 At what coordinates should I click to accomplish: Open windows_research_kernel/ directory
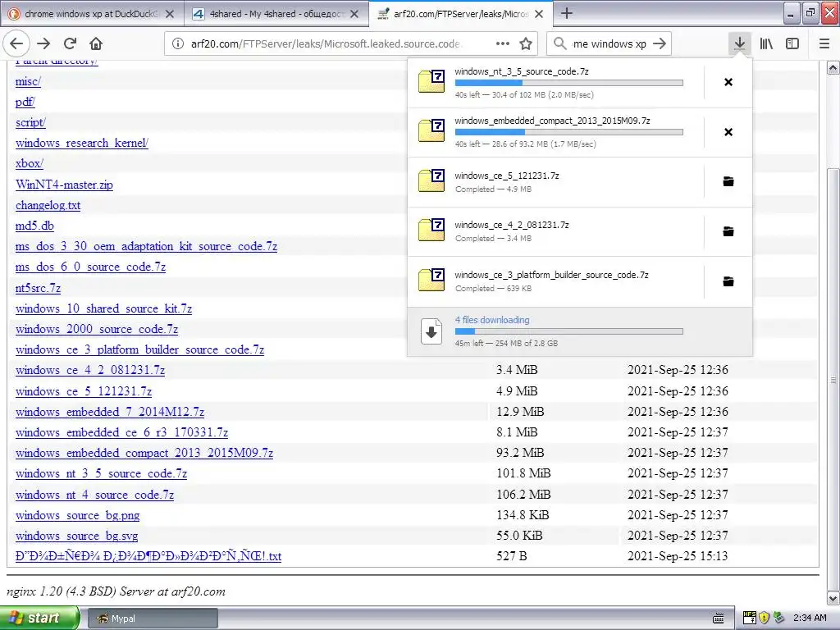pyautogui.click(x=82, y=143)
